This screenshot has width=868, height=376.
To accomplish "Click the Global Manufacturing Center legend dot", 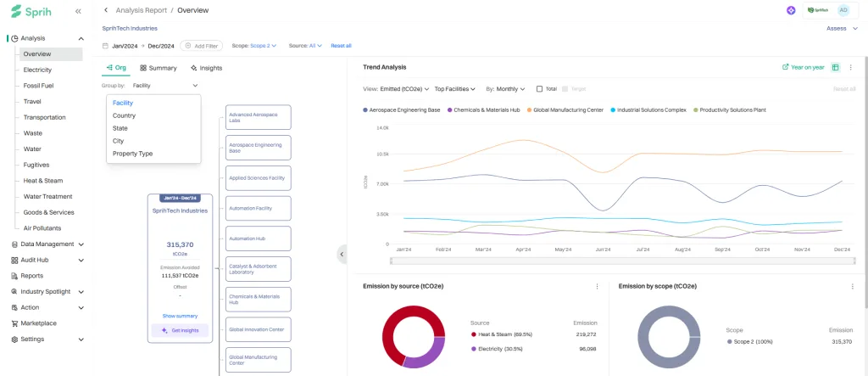I will click(529, 109).
